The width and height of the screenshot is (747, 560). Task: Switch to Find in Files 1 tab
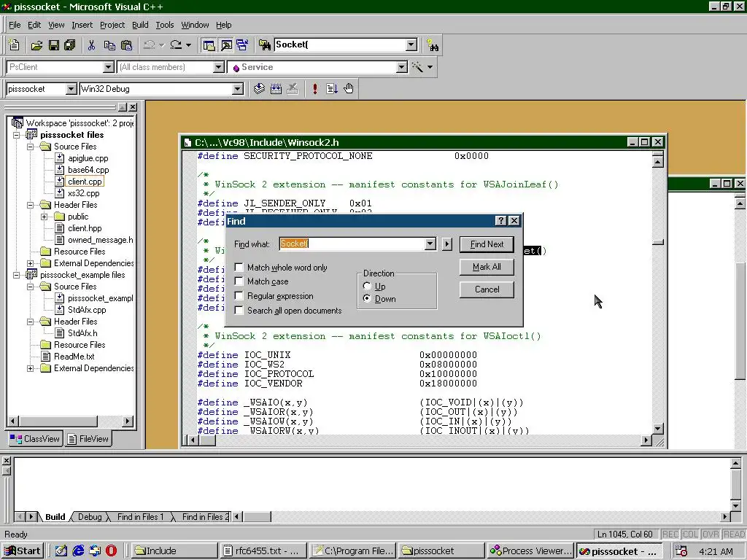tap(140, 517)
